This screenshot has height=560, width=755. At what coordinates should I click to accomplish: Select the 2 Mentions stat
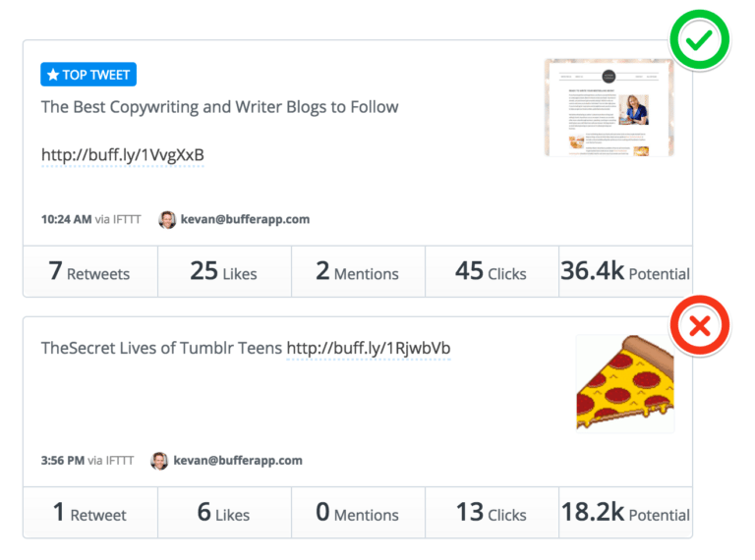click(x=358, y=271)
